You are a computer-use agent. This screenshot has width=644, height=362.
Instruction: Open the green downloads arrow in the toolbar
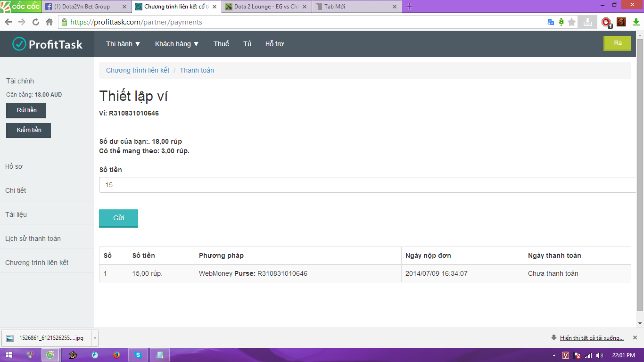[x=636, y=22]
